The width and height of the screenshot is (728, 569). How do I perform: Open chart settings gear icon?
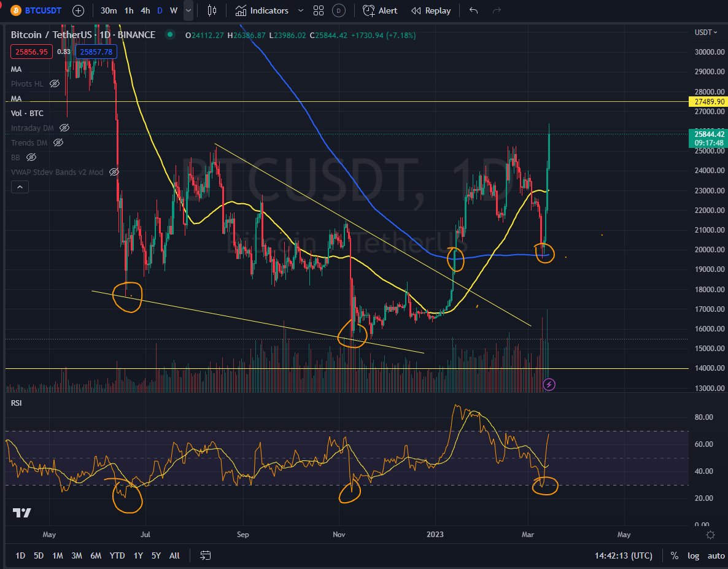(710, 535)
